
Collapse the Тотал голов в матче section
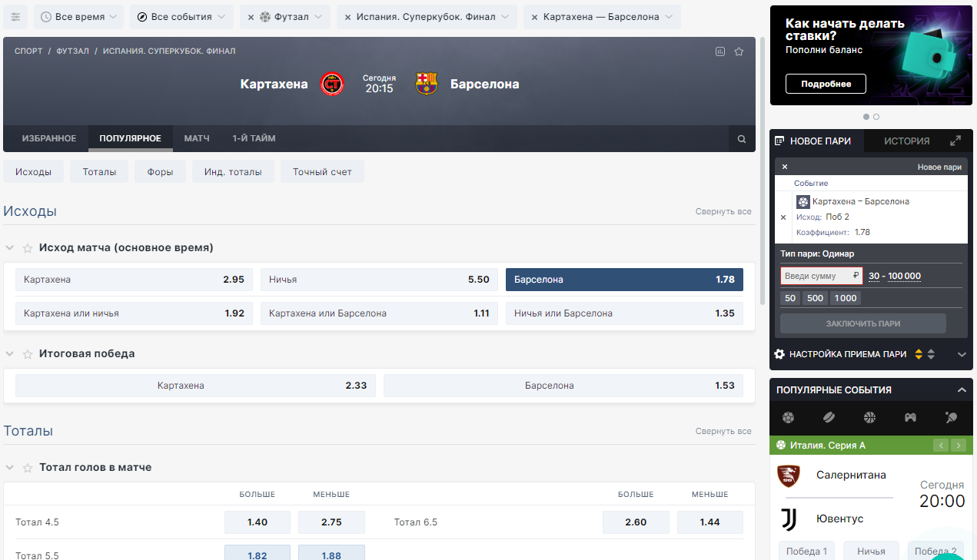[9, 468]
